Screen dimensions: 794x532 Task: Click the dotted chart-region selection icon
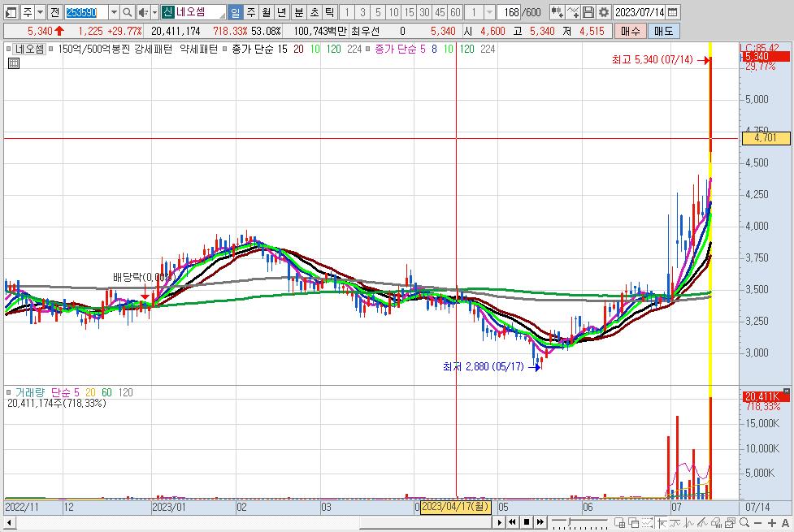click(647, 523)
